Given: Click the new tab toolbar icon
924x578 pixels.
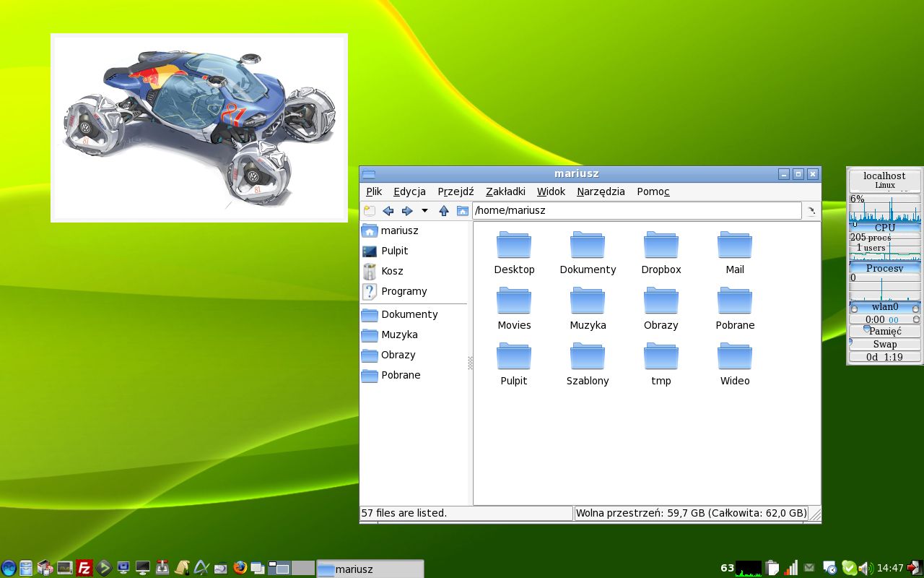Looking at the screenshot, I should (x=370, y=211).
